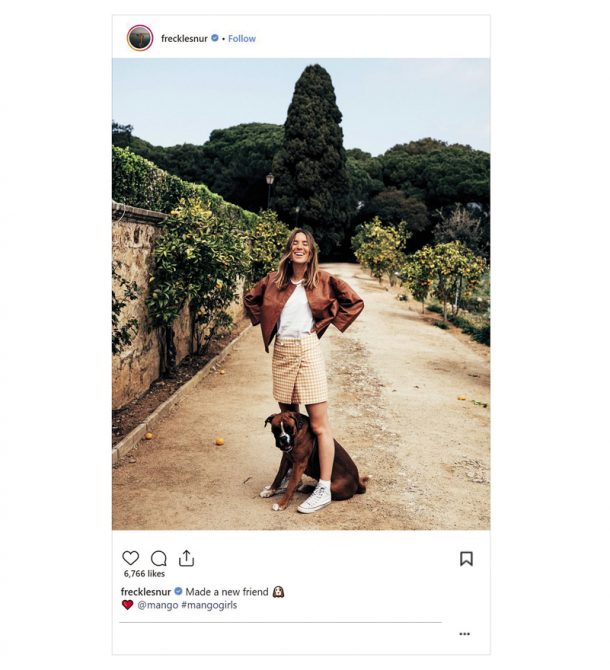Click the verified badge beside header username

point(215,38)
